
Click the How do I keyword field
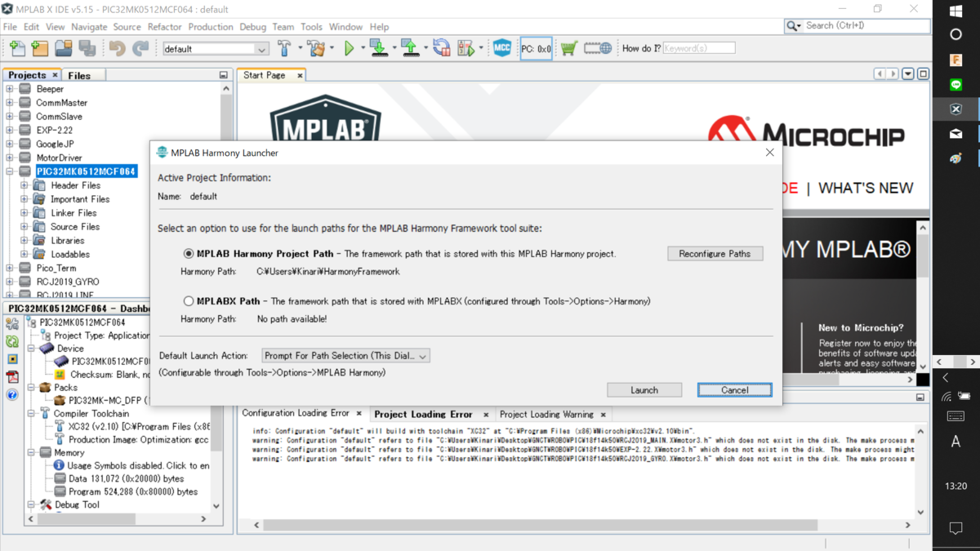[x=699, y=49]
